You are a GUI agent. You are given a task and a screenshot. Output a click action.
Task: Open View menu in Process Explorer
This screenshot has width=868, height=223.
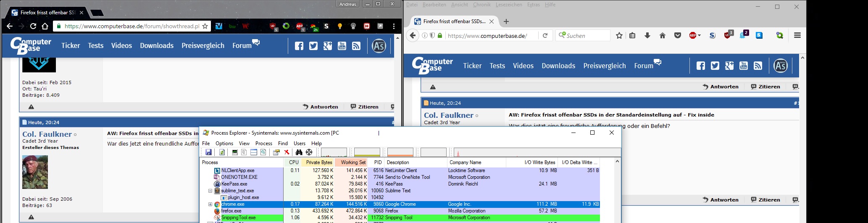click(244, 143)
